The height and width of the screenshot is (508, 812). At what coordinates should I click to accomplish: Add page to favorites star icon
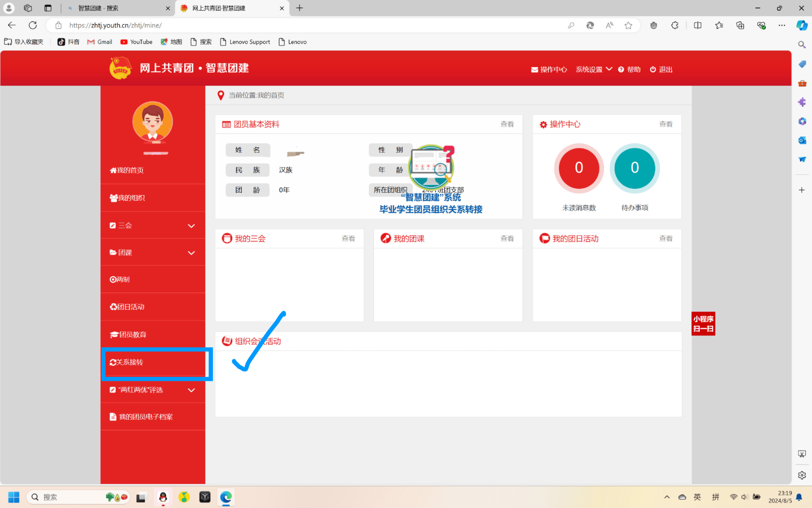(628, 25)
